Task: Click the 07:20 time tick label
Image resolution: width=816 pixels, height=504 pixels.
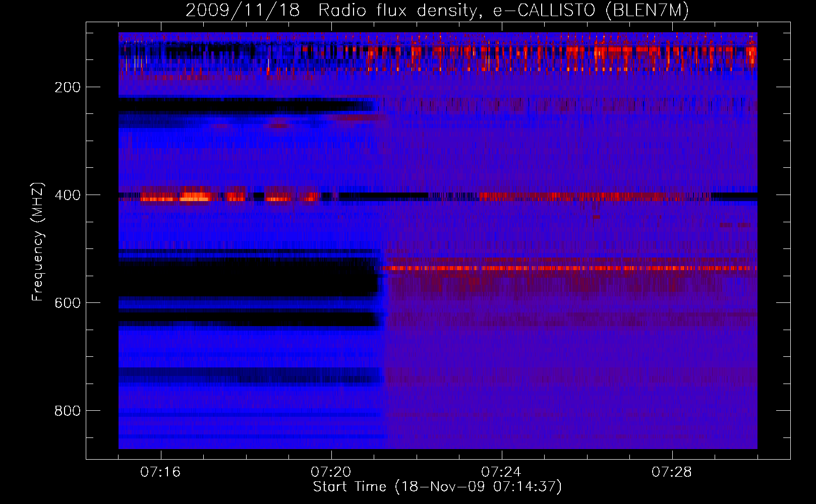Action: point(331,472)
